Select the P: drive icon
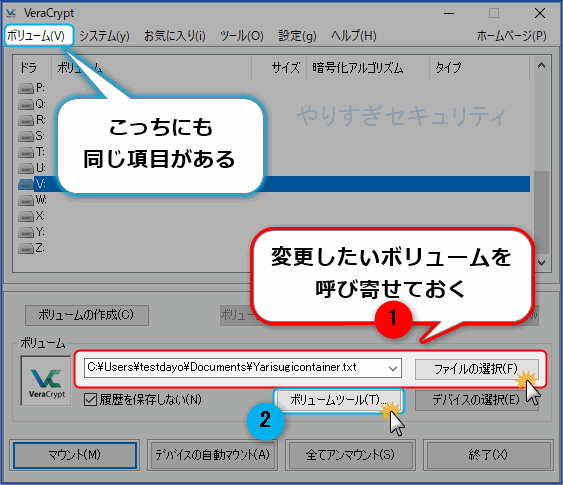Viewport: 563px width, 485px height. (26, 88)
